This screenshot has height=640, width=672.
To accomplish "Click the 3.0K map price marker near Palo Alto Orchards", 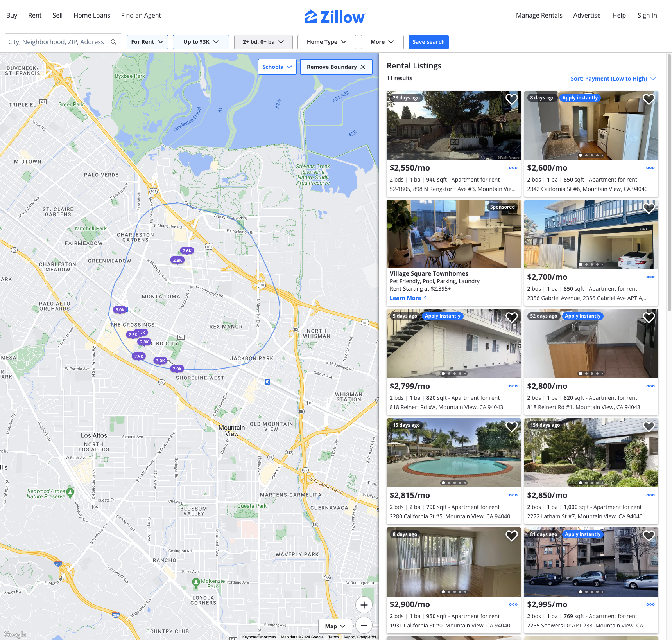I will 120,310.
